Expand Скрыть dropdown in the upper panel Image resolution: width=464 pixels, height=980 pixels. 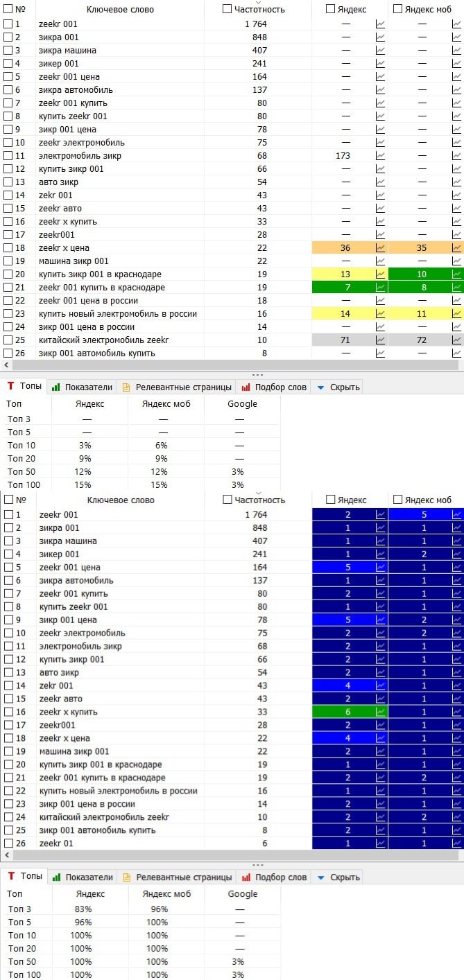[x=320, y=387]
